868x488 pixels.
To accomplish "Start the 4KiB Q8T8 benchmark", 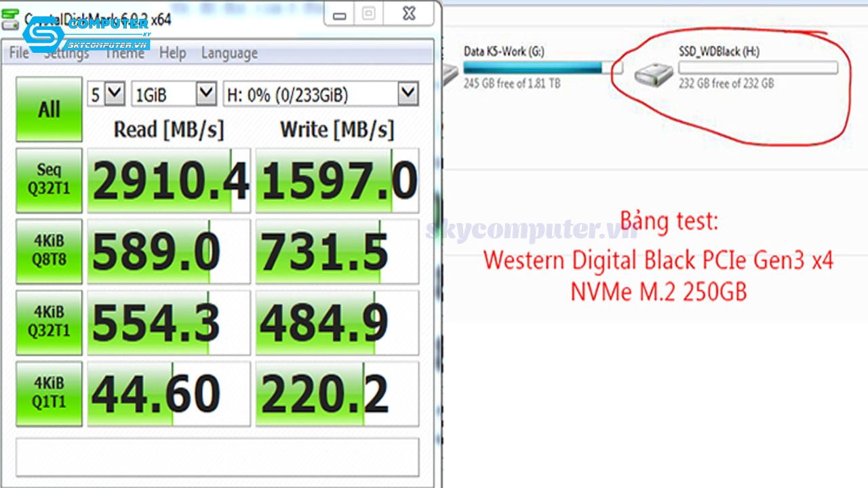I will click(48, 250).
